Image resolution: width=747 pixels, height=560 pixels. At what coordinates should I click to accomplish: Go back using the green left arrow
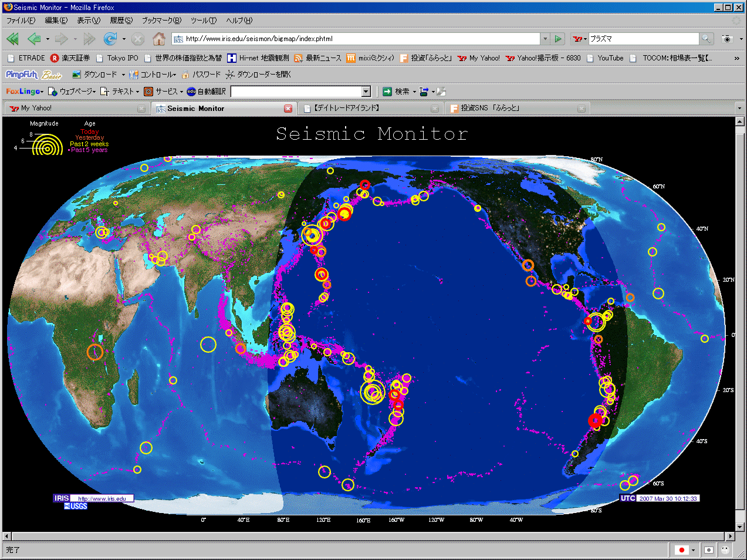pyautogui.click(x=34, y=39)
